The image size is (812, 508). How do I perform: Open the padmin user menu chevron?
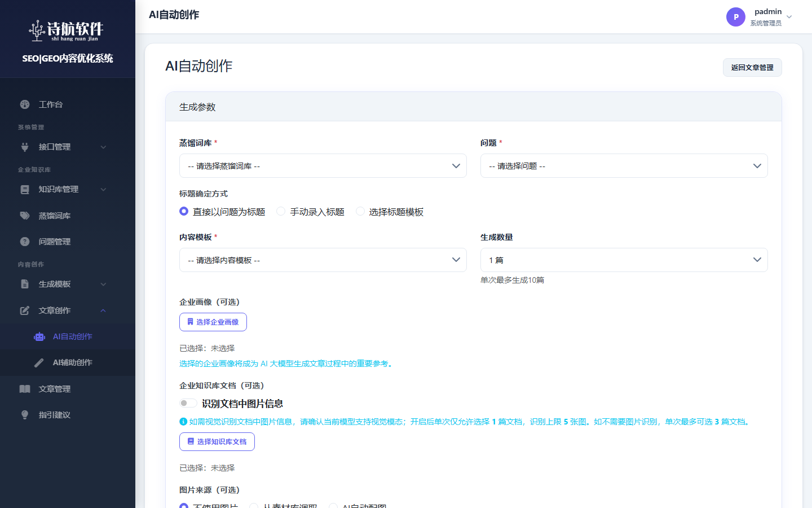(789, 17)
